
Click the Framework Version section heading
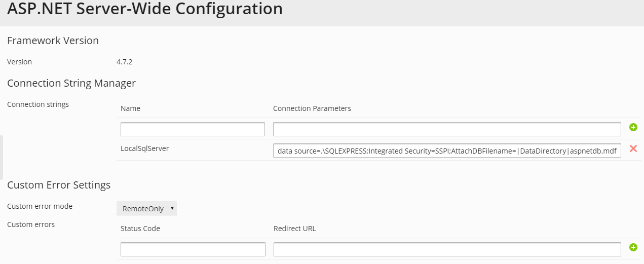(53, 41)
